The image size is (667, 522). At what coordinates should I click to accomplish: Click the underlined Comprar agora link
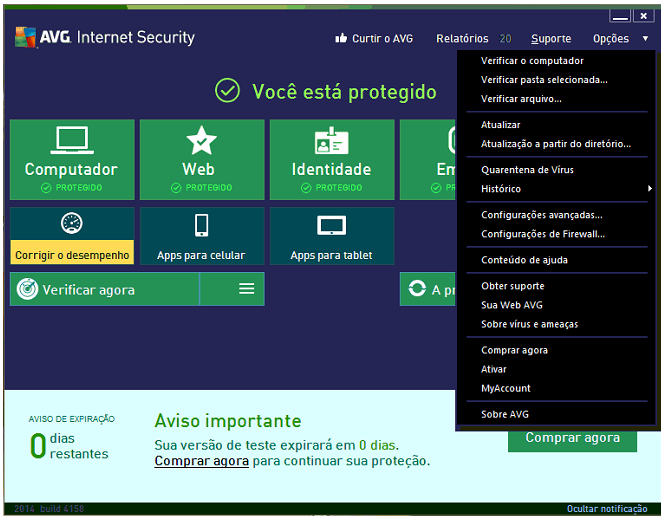[x=201, y=461]
